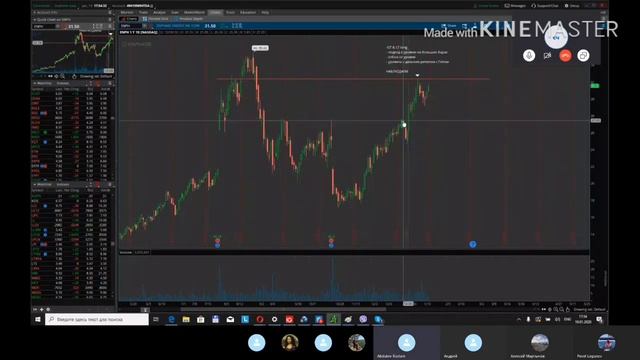Open the Opera browser on the taskbar

click(260, 319)
